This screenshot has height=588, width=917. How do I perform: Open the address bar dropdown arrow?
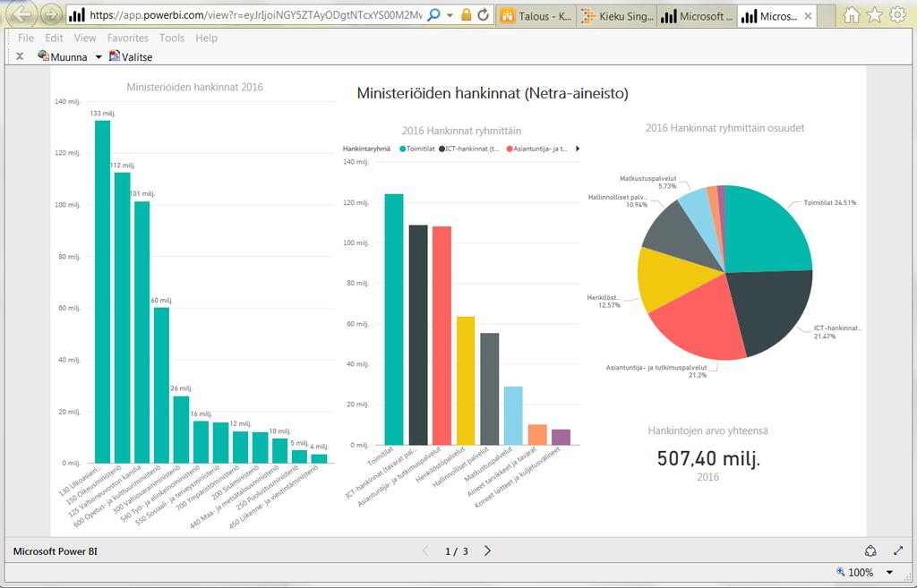pyautogui.click(x=450, y=16)
